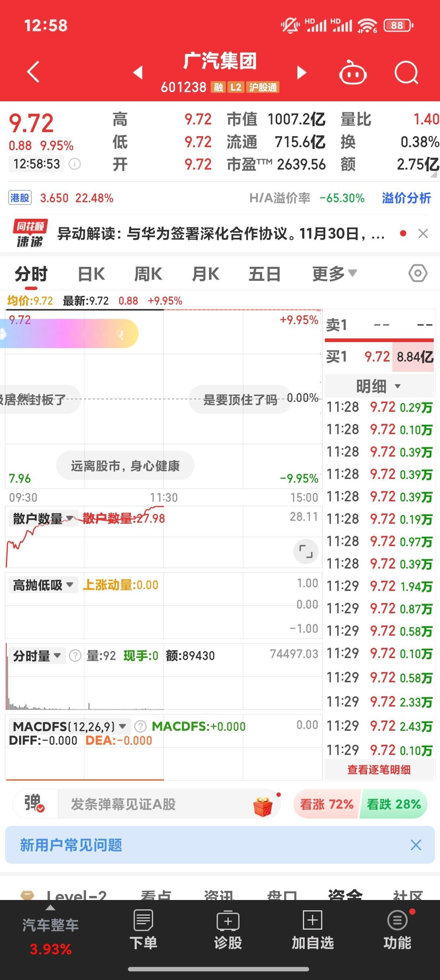Tap the L2 tag under title
This screenshot has height=980, width=440.
pos(235,87)
